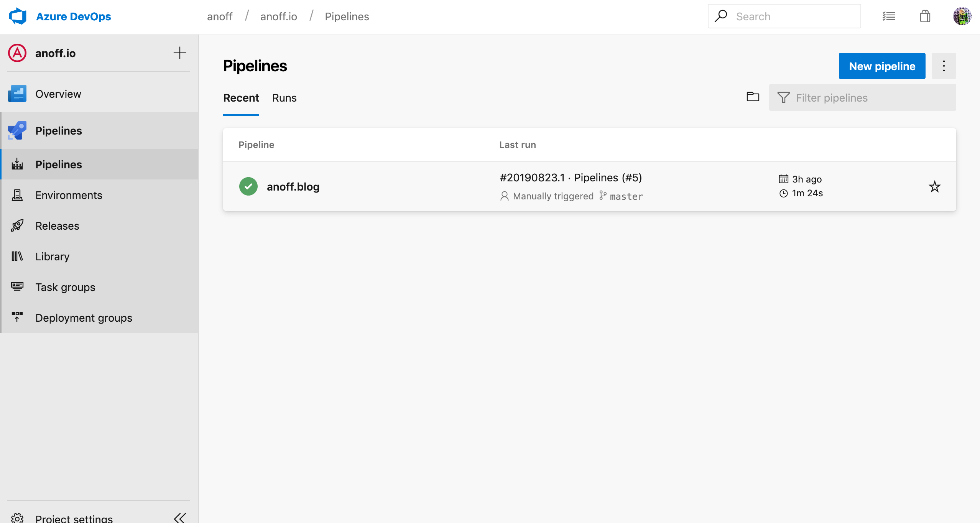The height and width of the screenshot is (523, 980).
Task: Open Environments in the sidebar
Action: click(x=99, y=195)
